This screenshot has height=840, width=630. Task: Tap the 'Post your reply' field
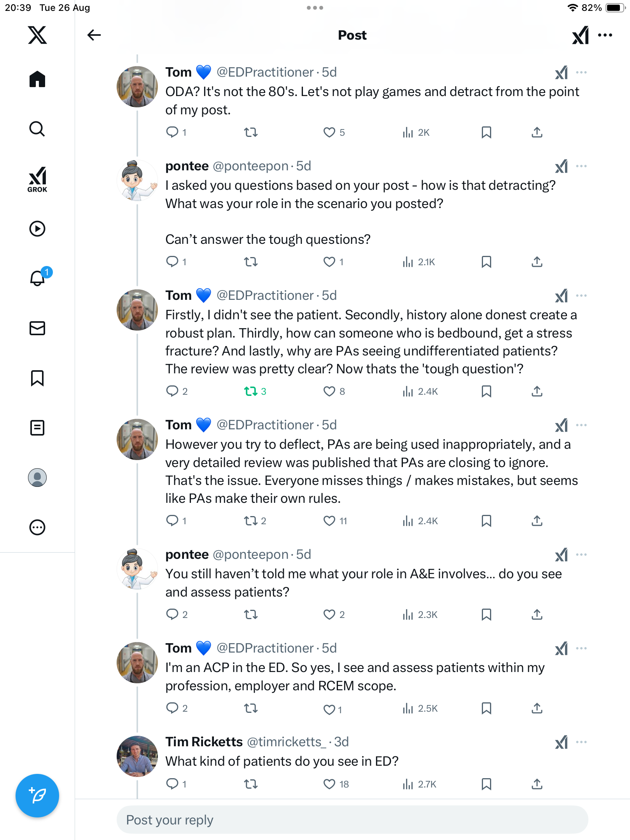coord(352,820)
